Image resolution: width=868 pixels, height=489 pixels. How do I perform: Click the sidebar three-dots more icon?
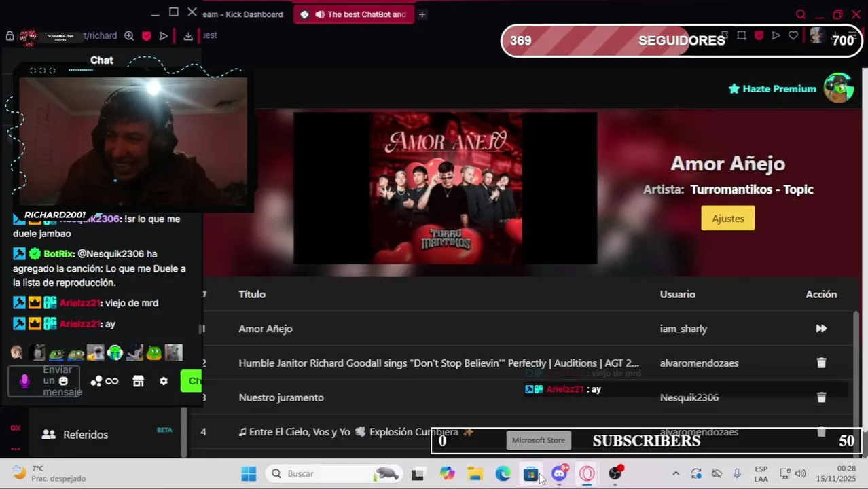point(15,448)
